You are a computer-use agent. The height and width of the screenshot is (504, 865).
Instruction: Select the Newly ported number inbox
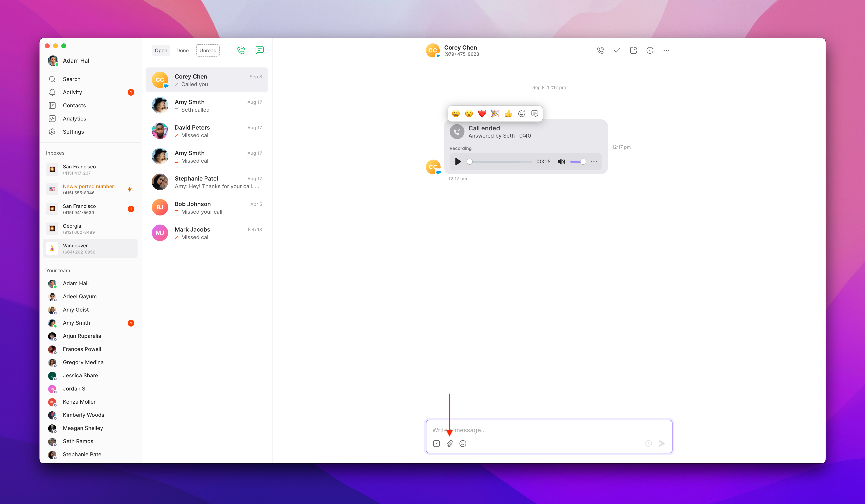[90, 189]
